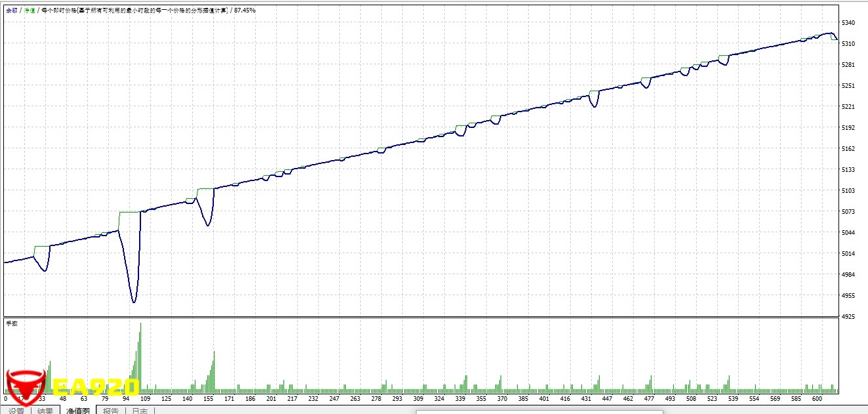Click the yellow EA920 watermark text
This screenshot has width=868, height=414.
pyautogui.click(x=96, y=387)
